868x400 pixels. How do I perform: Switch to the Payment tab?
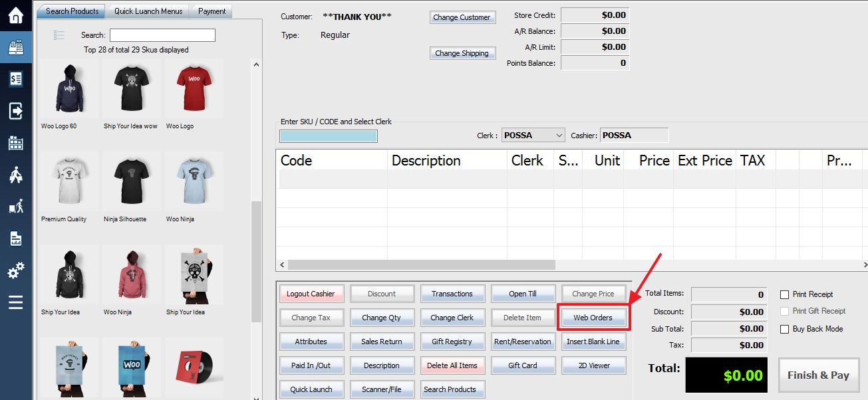click(x=212, y=11)
